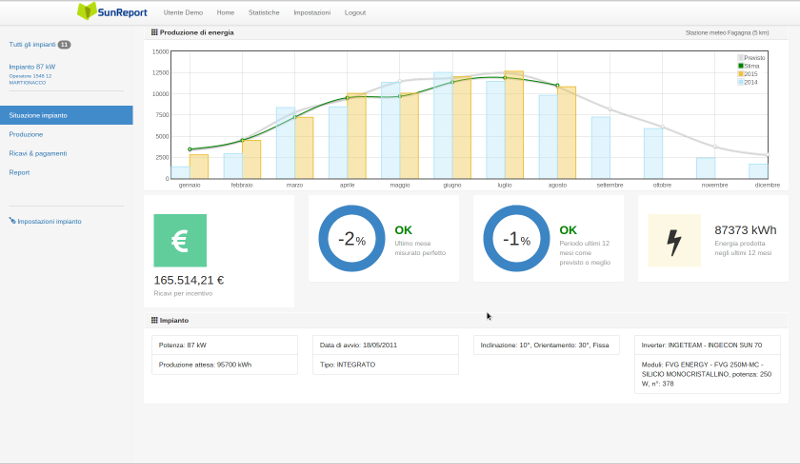Click the settembre 2014 blue bar

click(601, 148)
